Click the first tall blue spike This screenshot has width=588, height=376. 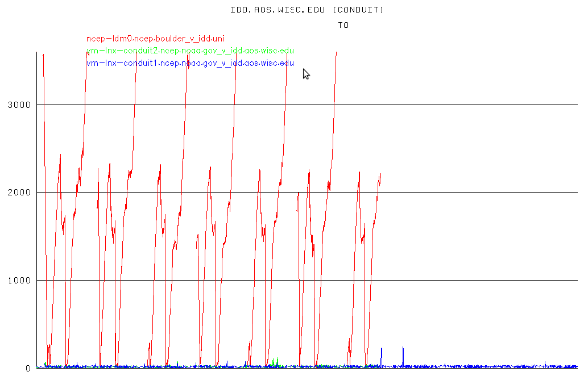pos(382,355)
